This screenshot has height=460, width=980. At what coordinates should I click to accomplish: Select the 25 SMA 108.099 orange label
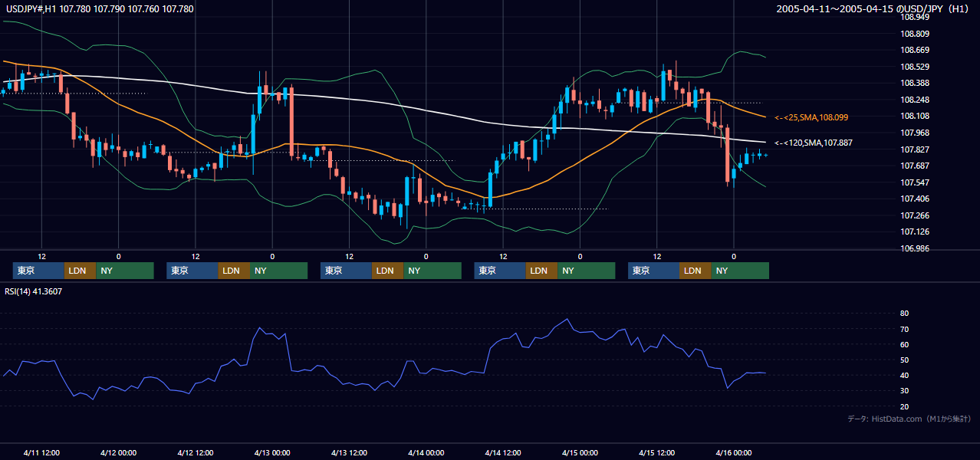(x=811, y=117)
